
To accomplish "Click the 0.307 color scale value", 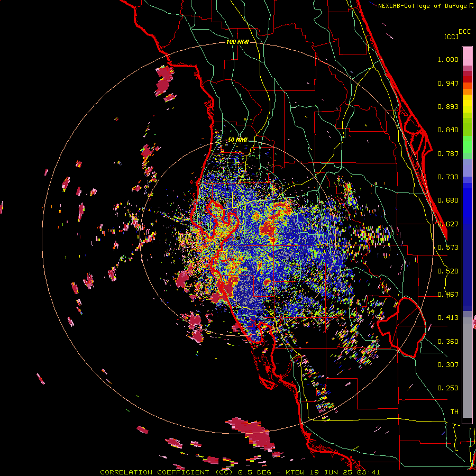I will 448,365.
